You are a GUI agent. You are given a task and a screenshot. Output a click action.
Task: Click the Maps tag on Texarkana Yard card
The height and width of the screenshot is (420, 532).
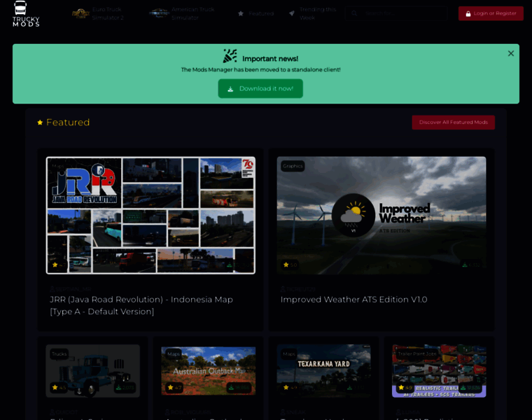(289, 354)
